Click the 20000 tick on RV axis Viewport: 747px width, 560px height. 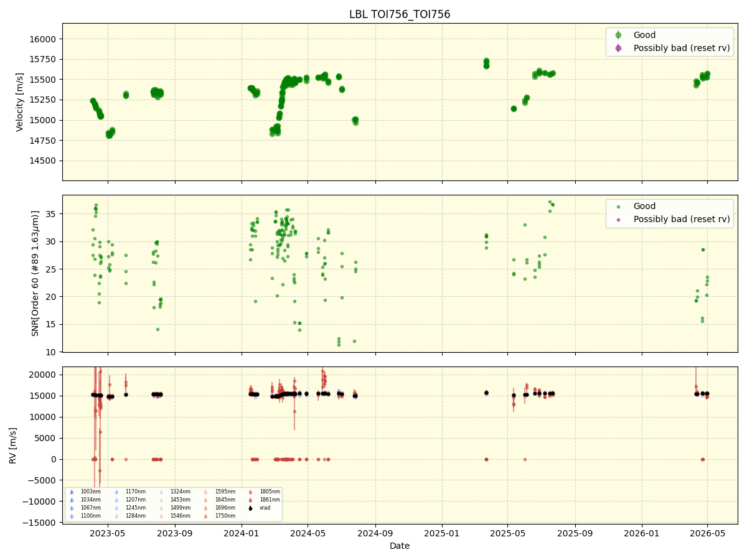click(44, 375)
